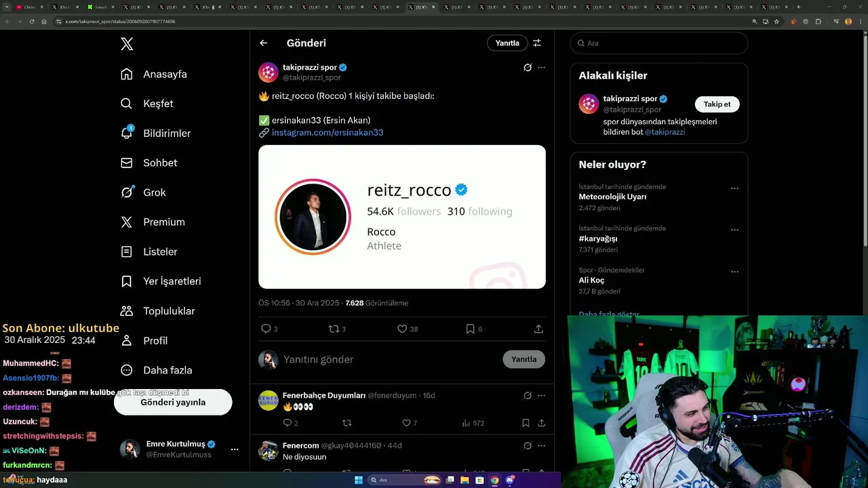The width and height of the screenshot is (868, 488).
Task: Open reitz_rocco Instagram card image
Action: pyautogui.click(x=402, y=217)
